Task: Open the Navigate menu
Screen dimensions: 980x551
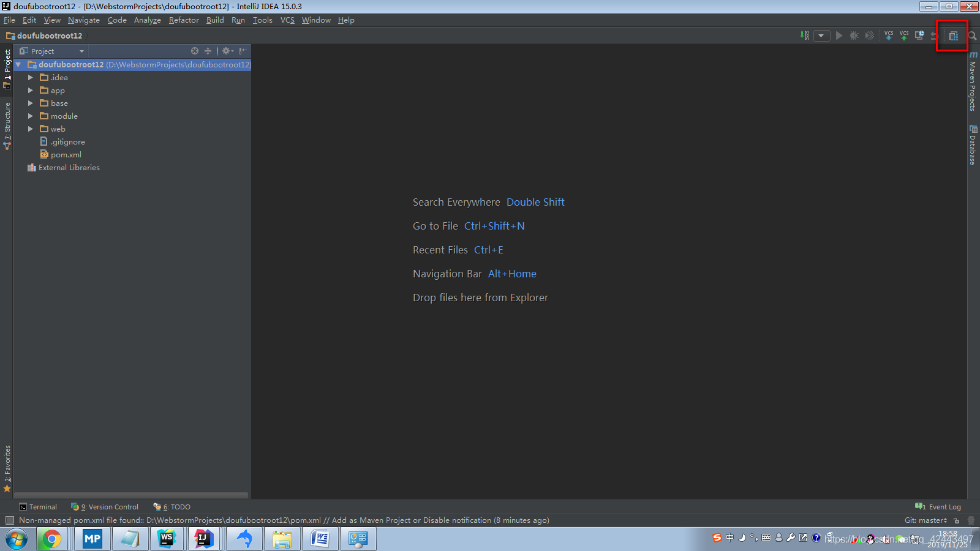Action: pos(84,20)
